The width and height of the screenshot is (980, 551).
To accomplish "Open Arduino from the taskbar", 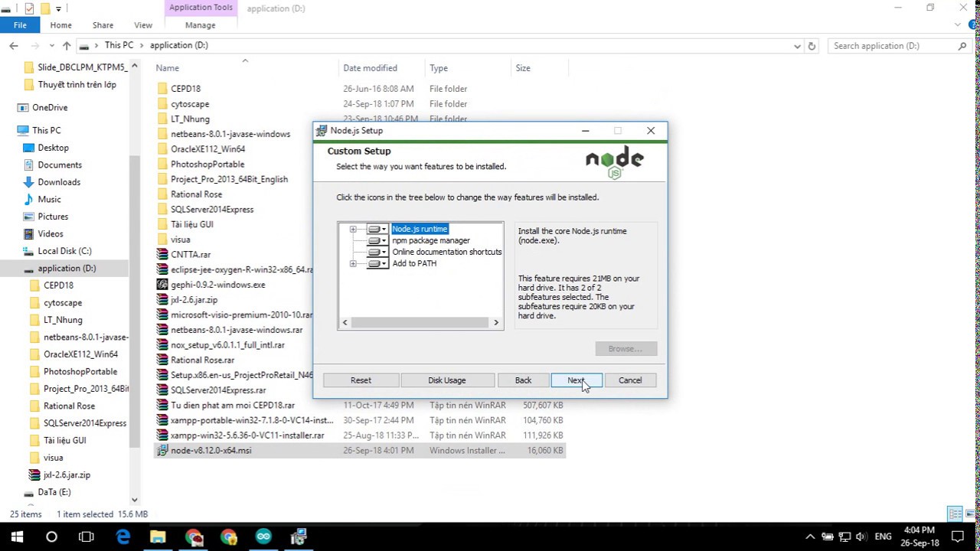I will click(263, 536).
